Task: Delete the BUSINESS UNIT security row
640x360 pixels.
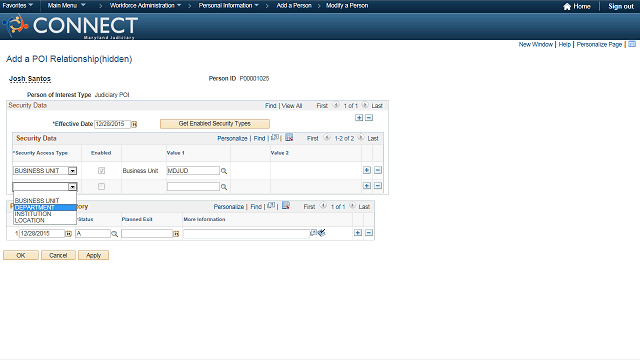Action: 378,170
